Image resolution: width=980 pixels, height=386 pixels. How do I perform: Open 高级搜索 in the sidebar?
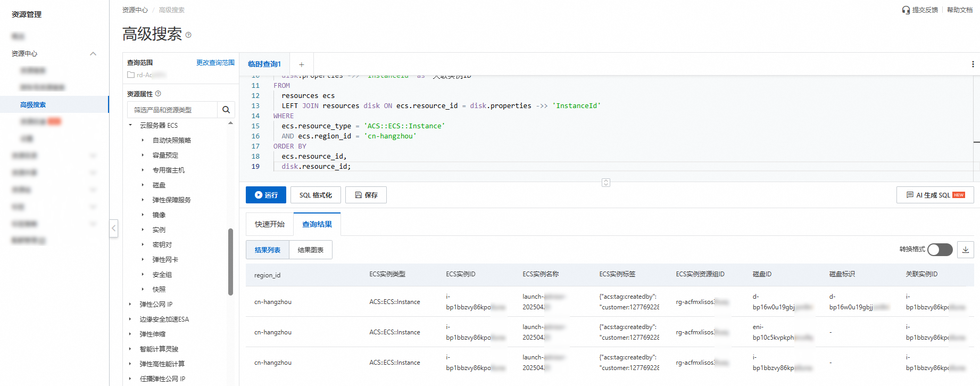(54, 104)
